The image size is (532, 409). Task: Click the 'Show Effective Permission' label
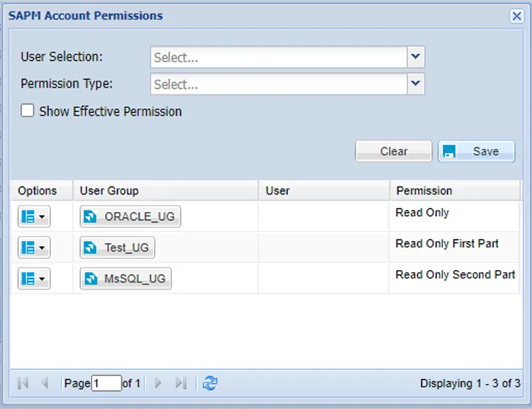[110, 111]
